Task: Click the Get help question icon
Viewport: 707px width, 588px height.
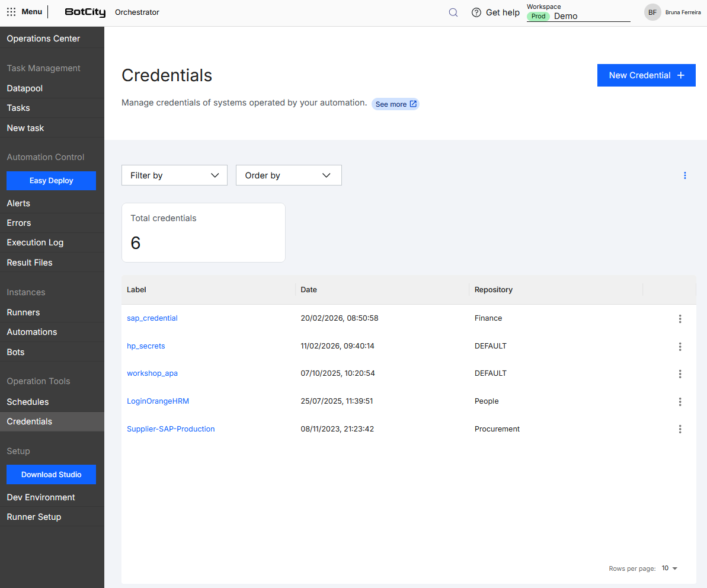Action: (x=476, y=12)
